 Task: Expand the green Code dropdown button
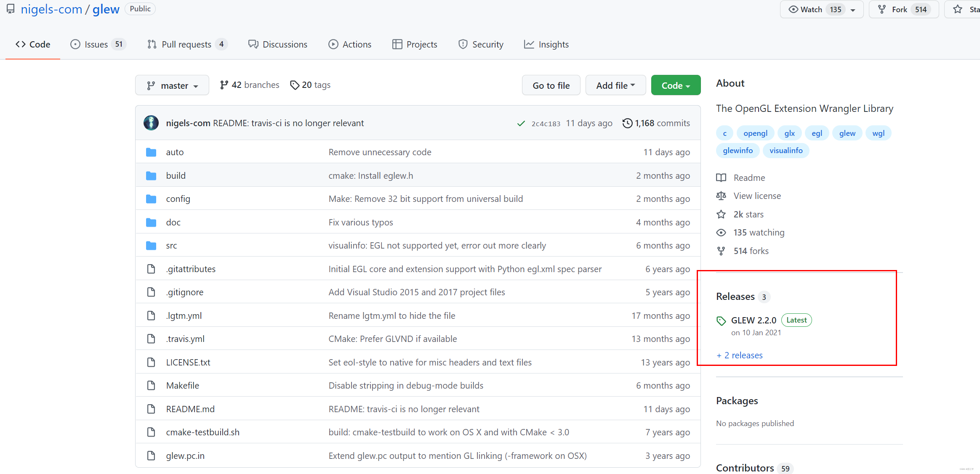(x=676, y=85)
